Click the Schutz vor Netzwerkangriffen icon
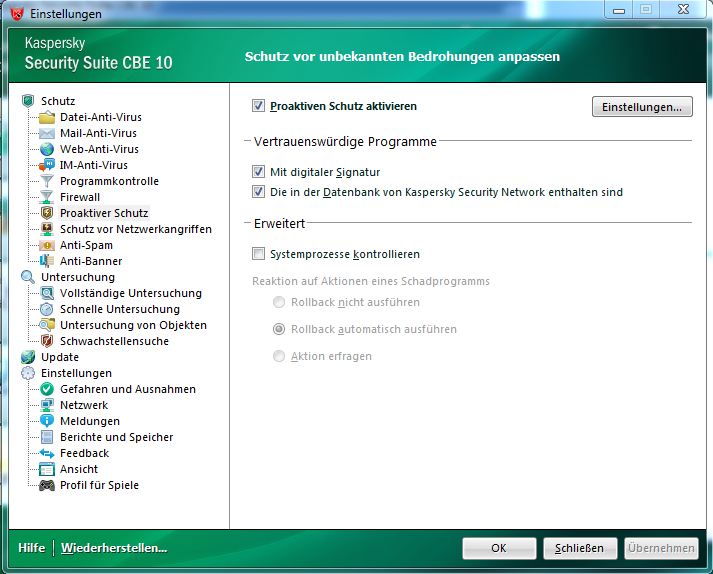 click(x=47, y=229)
